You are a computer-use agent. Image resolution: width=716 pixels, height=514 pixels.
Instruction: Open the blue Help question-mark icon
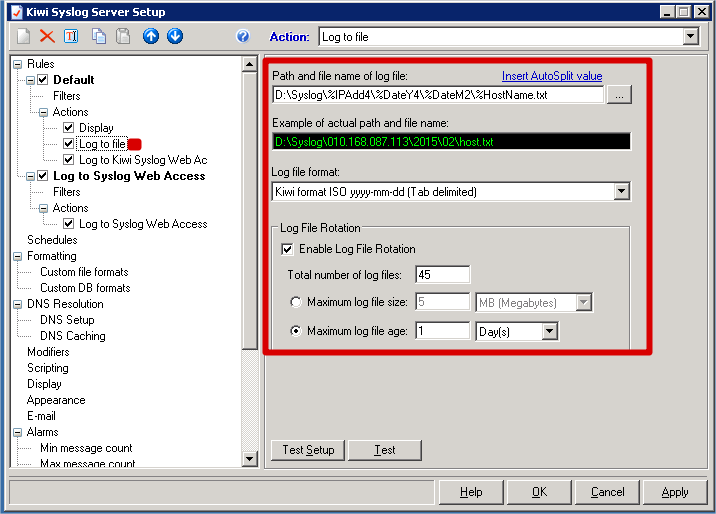(243, 36)
